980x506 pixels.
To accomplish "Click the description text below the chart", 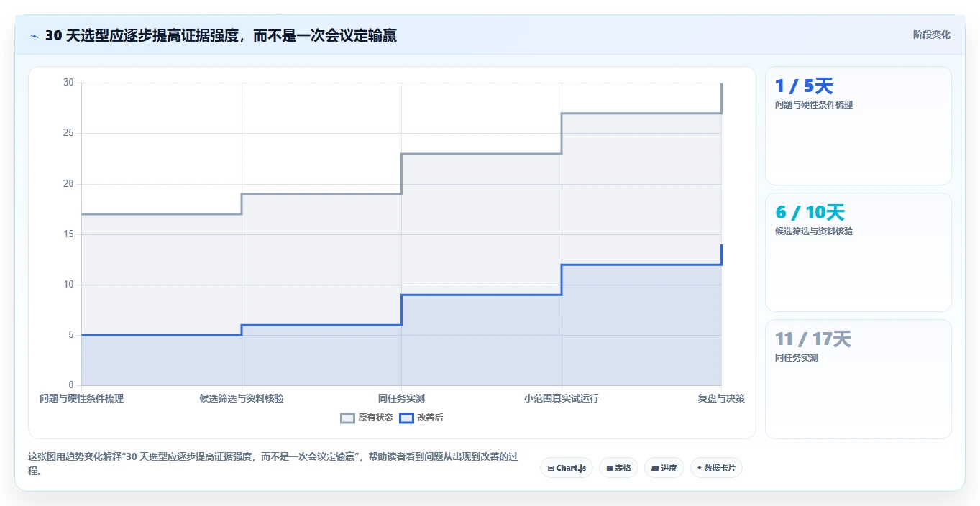I will (272, 464).
